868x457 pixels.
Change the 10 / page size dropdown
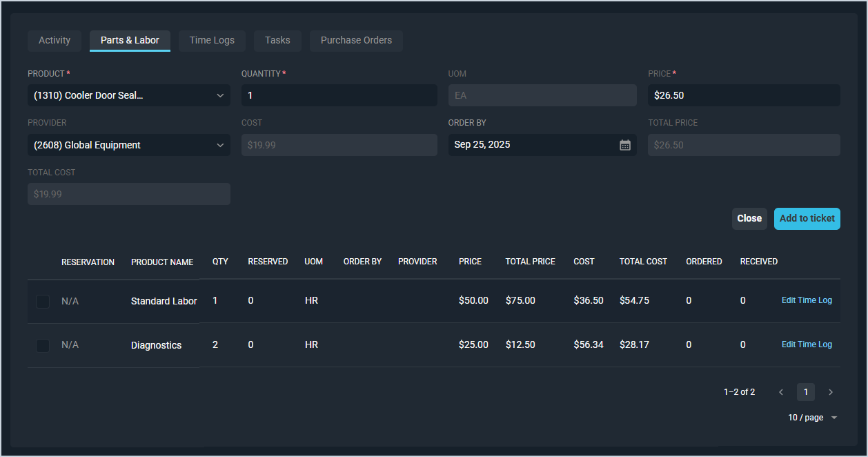(x=812, y=418)
